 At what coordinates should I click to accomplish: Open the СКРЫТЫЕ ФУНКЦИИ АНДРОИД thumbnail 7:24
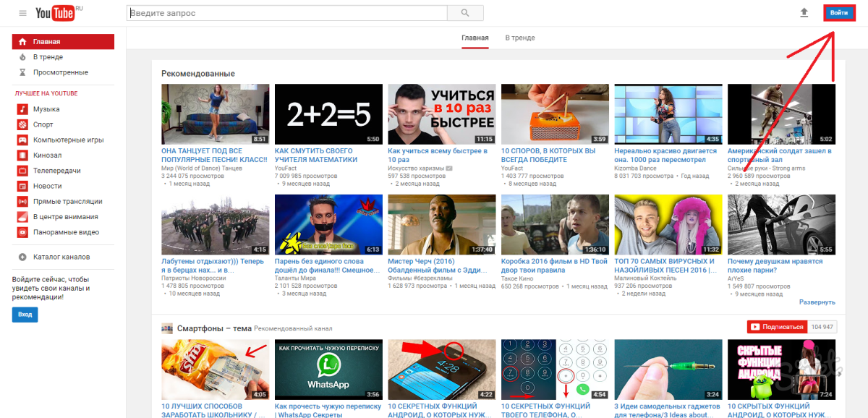coord(781,370)
